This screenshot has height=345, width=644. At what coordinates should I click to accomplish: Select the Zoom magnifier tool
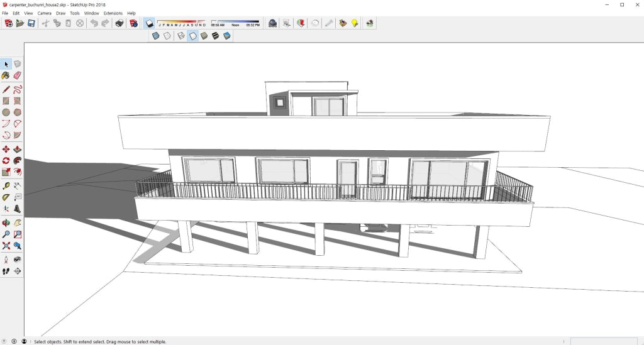click(6, 234)
